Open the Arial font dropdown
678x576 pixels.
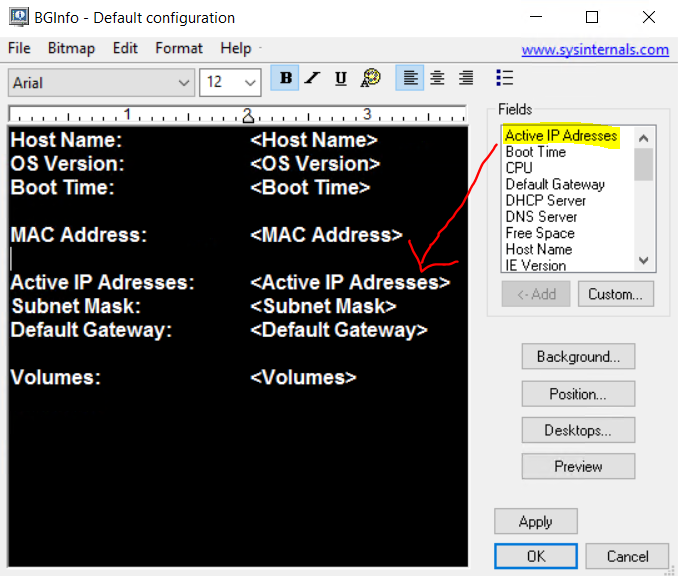[x=101, y=82]
